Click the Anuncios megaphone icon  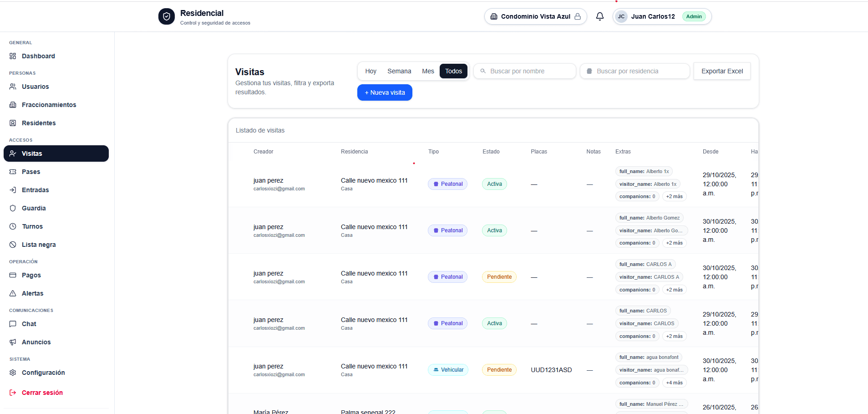(x=13, y=342)
